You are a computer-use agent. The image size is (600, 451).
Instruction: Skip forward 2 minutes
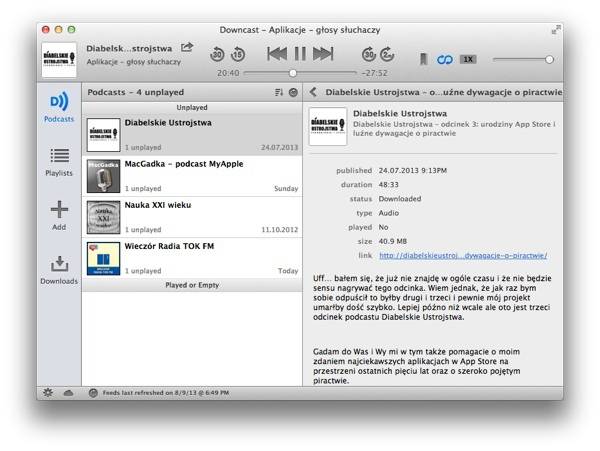coord(387,54)
